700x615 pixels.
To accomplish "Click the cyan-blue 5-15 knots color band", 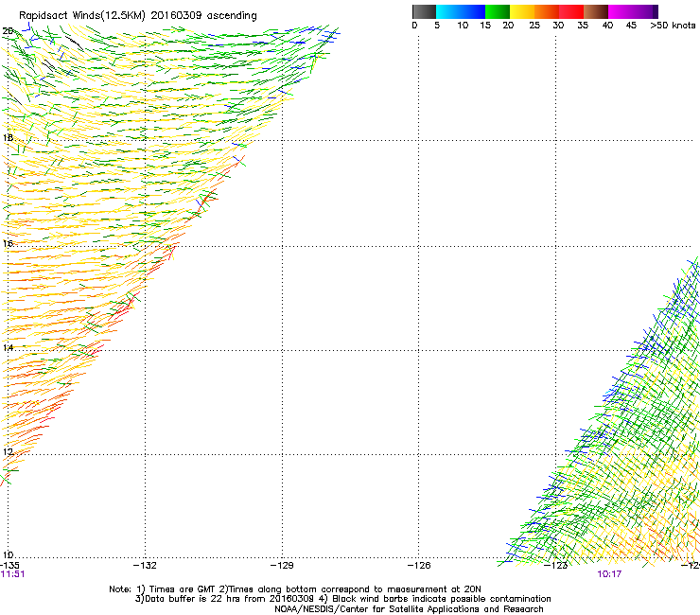I will click(x=461, y=11).
